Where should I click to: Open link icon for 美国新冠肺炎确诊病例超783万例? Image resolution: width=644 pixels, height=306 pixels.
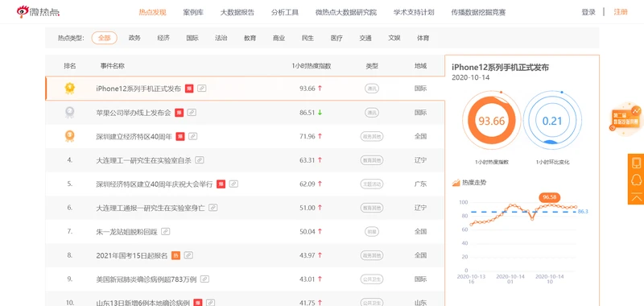(x=204, y=279)
